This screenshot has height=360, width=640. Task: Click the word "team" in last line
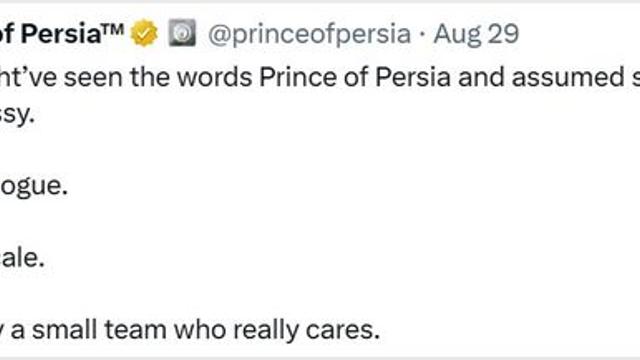tap(135, 330)
